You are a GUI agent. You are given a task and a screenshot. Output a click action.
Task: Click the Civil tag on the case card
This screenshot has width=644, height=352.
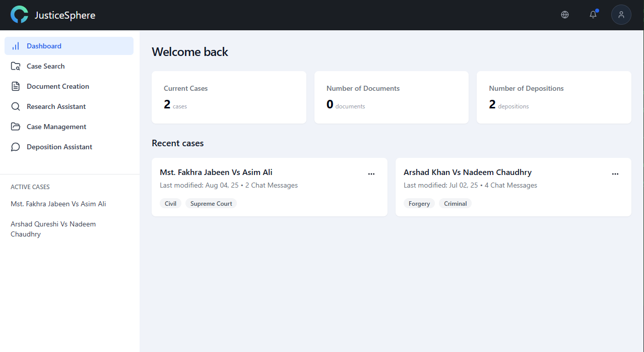[x=170, y=203]
